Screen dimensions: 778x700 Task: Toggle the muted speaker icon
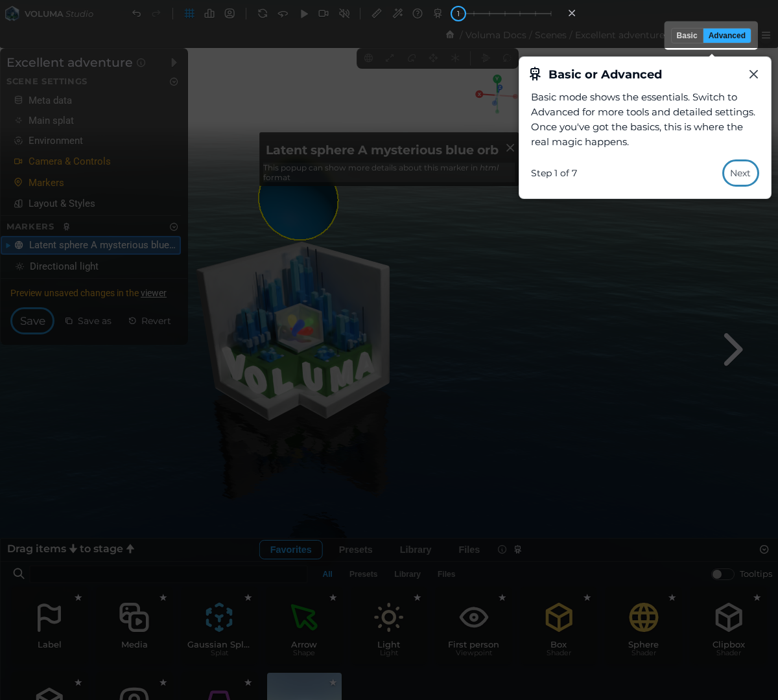point(344,14)
